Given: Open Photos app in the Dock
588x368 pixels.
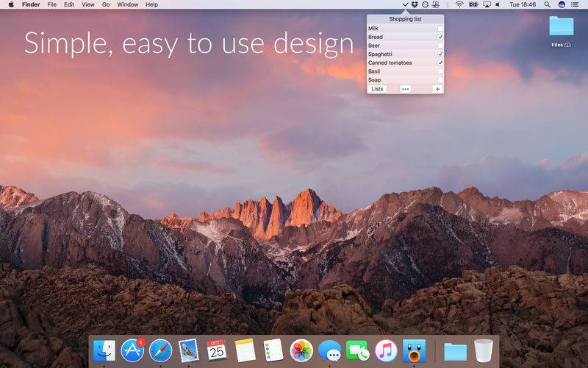Looking at the screenshot, I should pyautogui.click(x=301, y=350).
